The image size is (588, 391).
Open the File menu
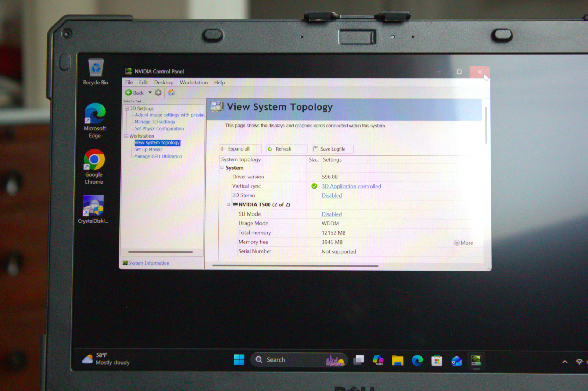129,82
